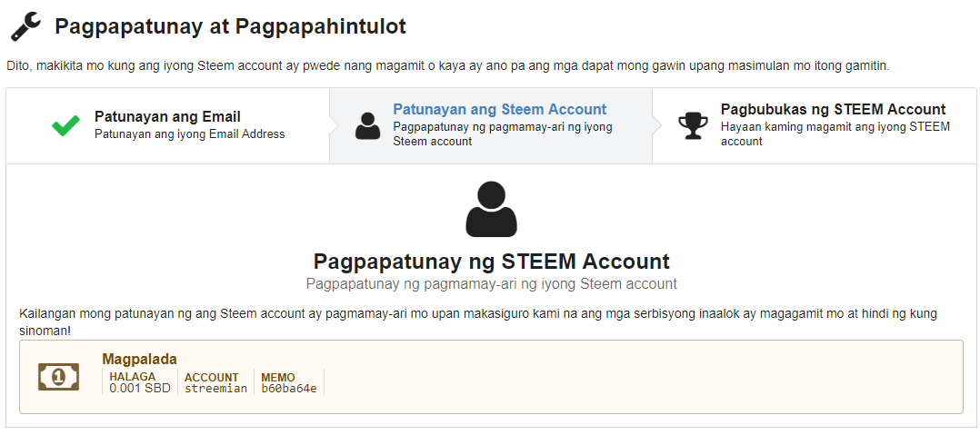Select the streemian account name
The height and width of the screenshot is (435, 980).
point(215,388)
